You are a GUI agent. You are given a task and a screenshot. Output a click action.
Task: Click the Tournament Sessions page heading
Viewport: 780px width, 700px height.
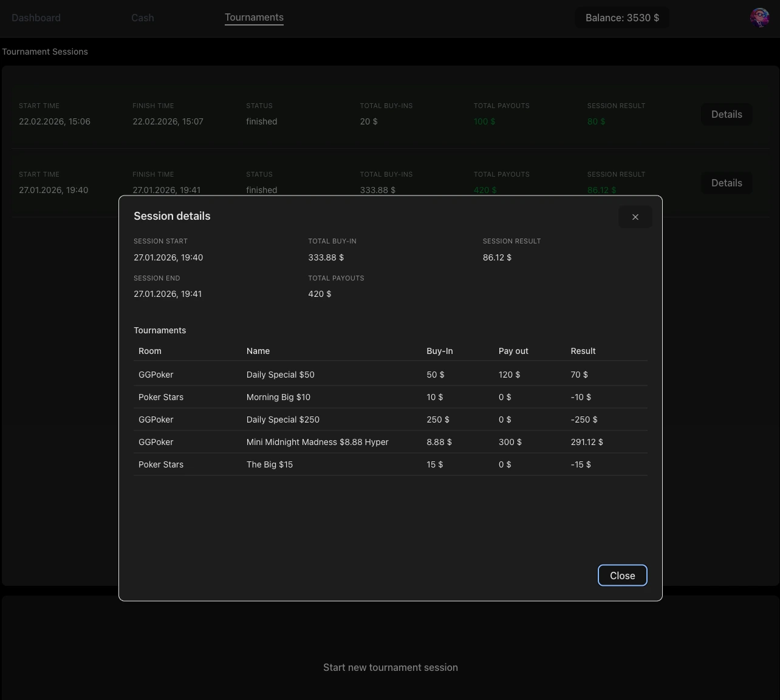[45, 52]
